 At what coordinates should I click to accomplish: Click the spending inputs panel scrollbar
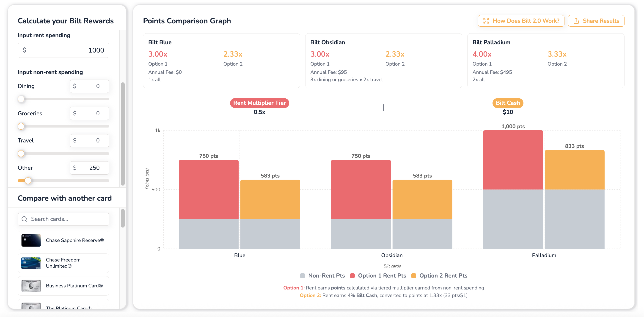point(123,134)
